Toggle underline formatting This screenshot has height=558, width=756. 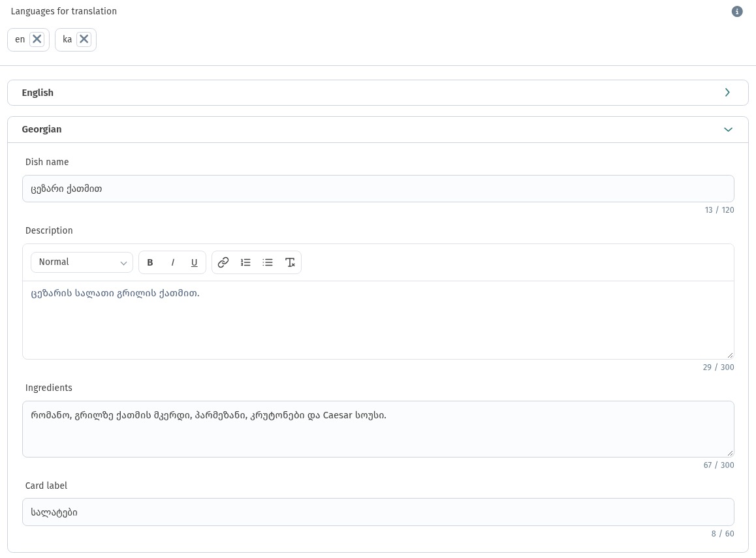click(195, 262)
